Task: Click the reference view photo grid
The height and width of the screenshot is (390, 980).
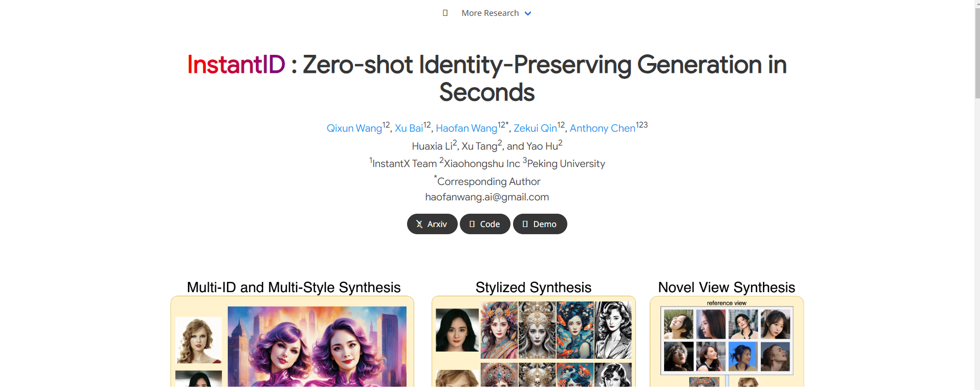Action: [x=727, y=341]
